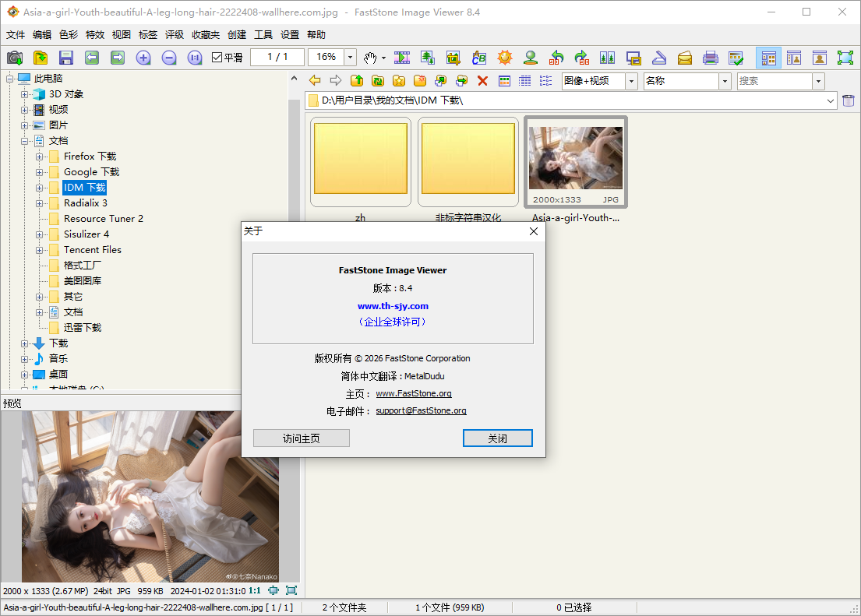The width and height of the screenshot is (861, 616).
Task: Expand the Google 下载 tree node
Action: tap(39, 172)
